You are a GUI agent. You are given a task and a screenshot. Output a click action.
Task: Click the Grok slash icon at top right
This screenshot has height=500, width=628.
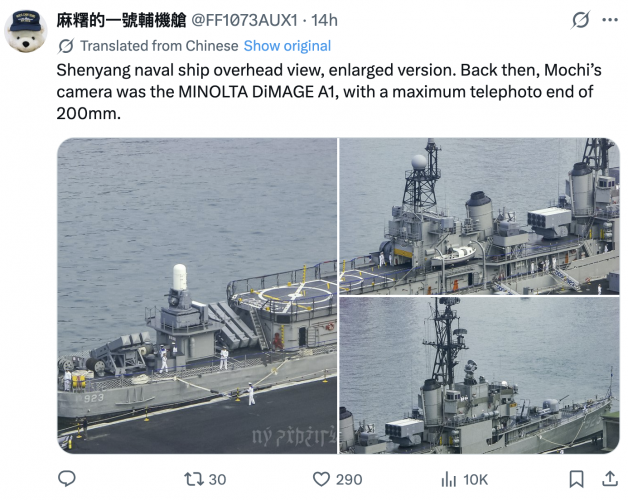coord(580,20)
